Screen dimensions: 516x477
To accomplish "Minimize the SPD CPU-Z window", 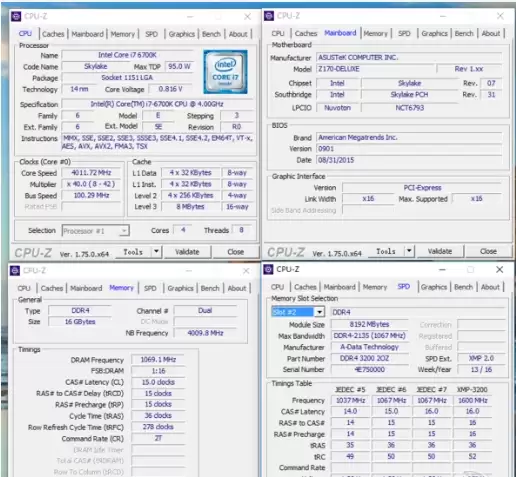I will coord(442,269).
